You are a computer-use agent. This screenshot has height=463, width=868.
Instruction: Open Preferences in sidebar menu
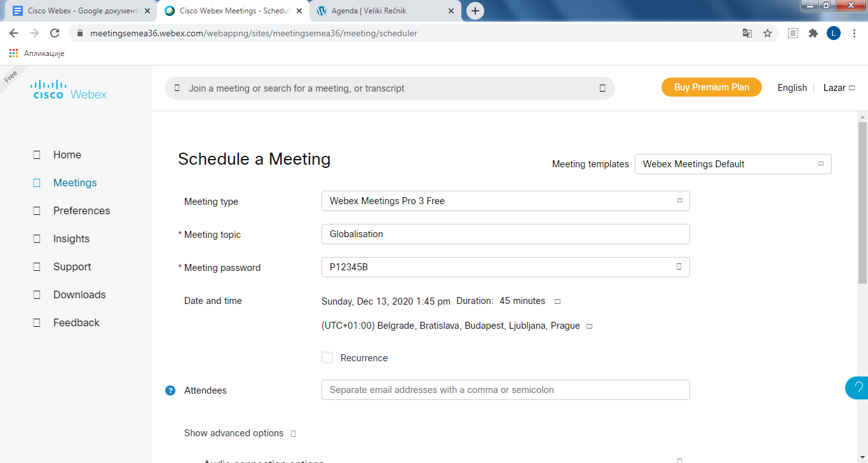point(81,211)
